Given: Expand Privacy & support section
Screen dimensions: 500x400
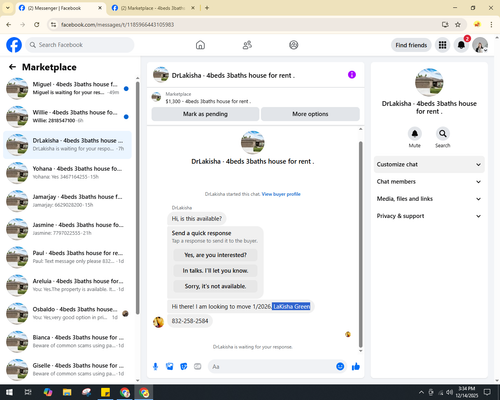Looking at the screenshot, I should coord(429,216).
